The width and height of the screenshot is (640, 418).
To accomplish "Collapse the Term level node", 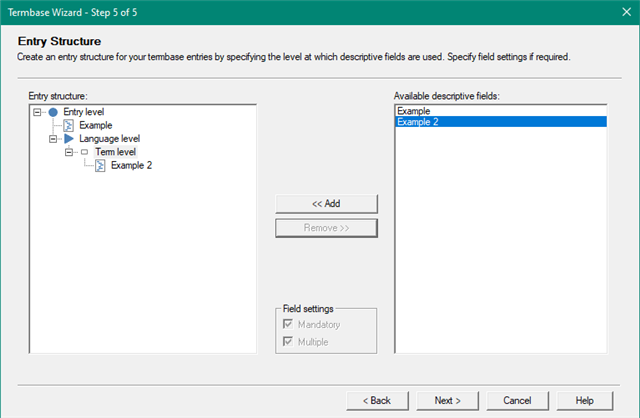I will pyautogui.click(x=69, y=152).
